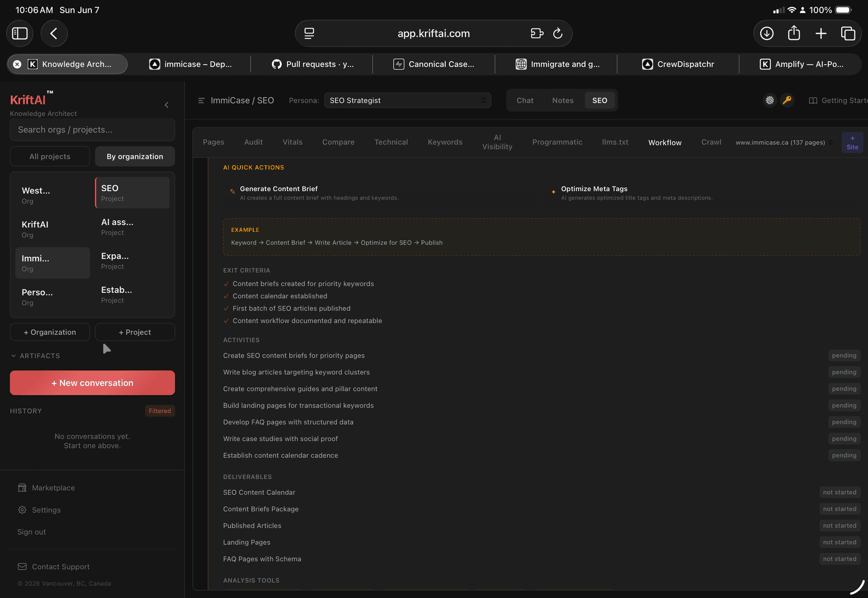Switch to the Chat view

click(525, 100)
